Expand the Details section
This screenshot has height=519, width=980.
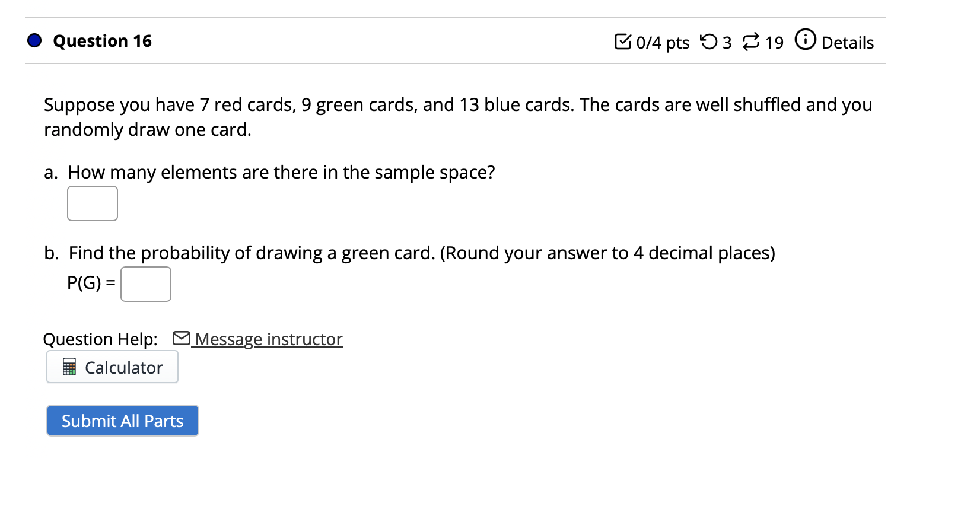tap(847, 42)
